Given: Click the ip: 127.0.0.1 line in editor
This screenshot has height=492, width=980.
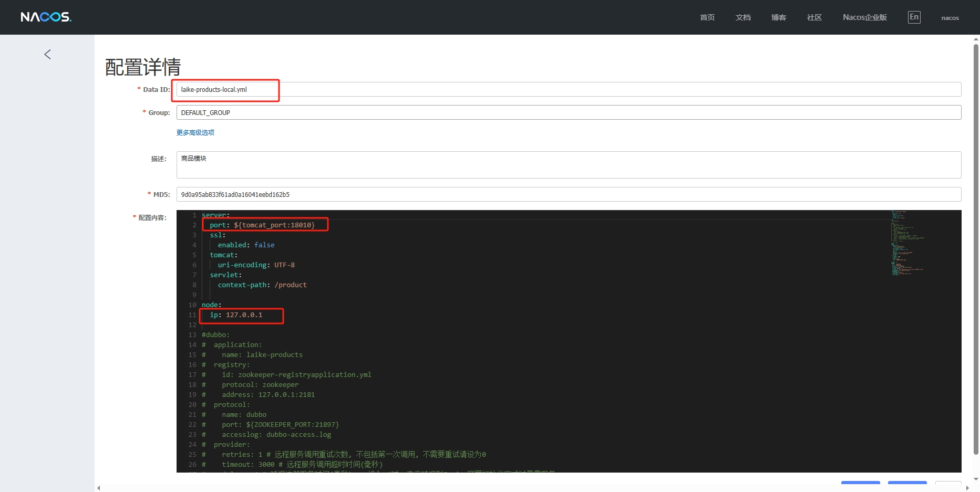Looking at the screenshot, I should coord(236,315).
